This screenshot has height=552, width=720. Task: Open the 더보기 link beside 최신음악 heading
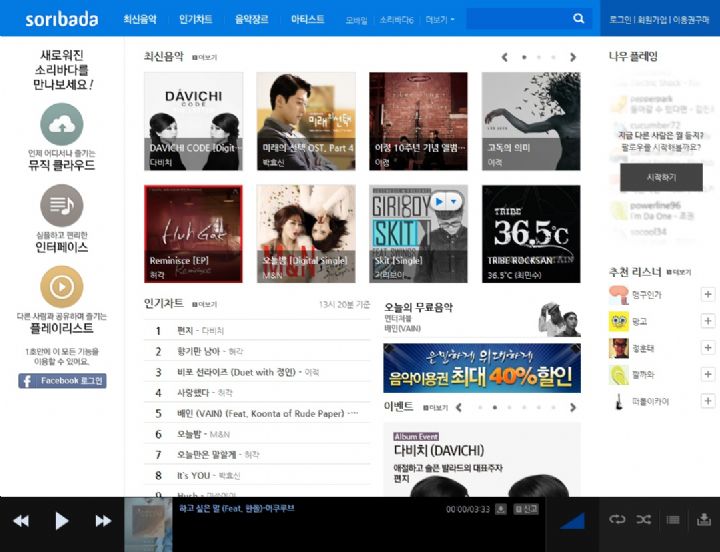205,57
